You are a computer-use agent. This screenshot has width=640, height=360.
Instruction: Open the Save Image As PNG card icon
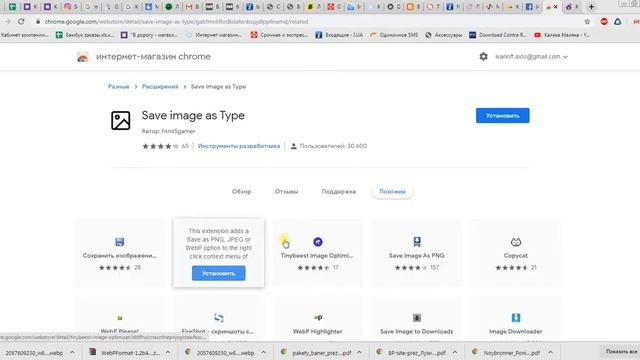point(416,242)
